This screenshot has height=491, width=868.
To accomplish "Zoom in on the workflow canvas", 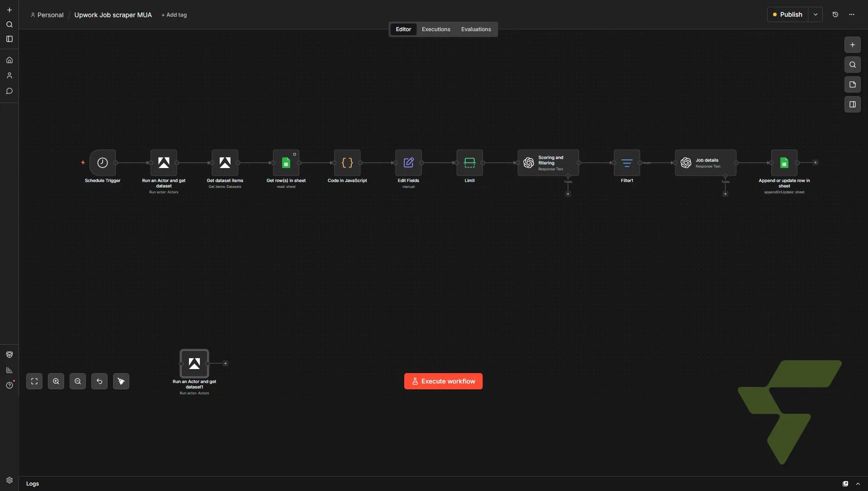I will tap(56, 381).
